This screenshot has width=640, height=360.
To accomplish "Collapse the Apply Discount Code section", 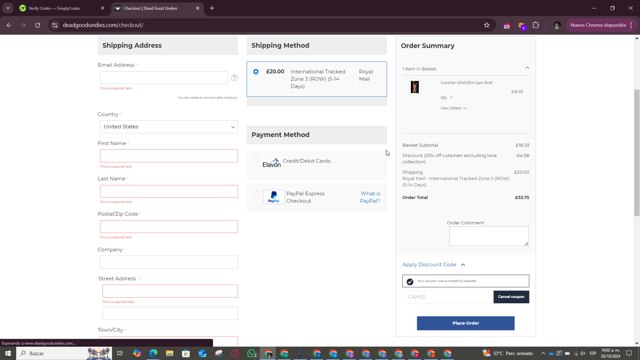I will point(433,264).
